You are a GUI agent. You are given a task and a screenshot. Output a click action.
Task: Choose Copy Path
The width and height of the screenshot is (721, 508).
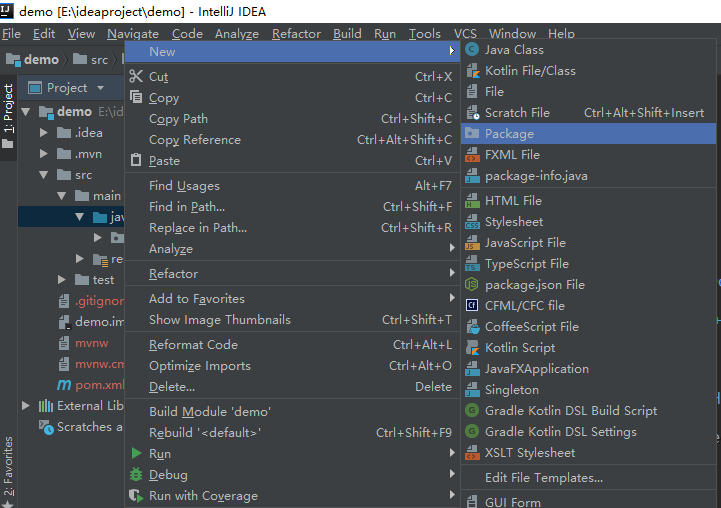(x=292, y=119)
